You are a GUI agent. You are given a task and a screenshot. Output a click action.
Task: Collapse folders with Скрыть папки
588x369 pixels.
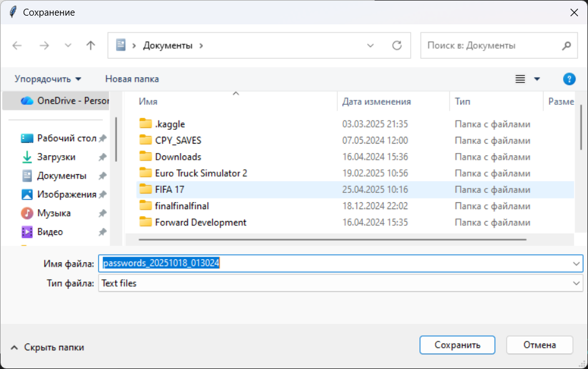tap(47, 347)
